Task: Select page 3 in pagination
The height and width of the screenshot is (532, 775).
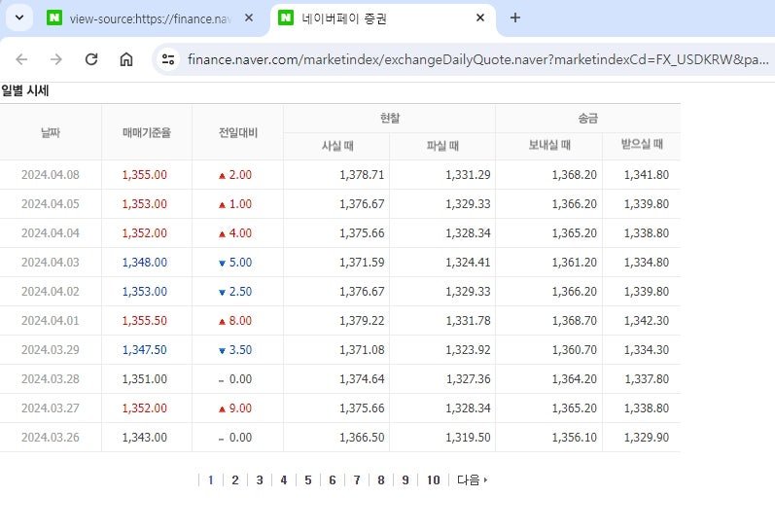Action: 260,480
